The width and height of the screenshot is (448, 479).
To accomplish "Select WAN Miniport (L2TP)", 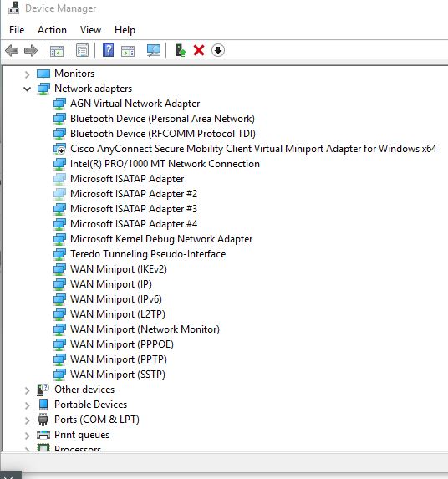I will [x=118, y=314].
